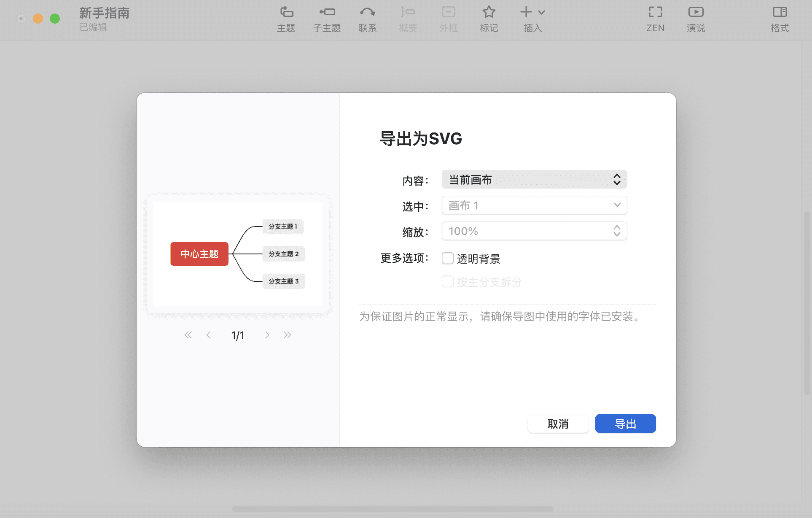Expand the 画布 1 selection dropdown
Image resolution: width=812 pixels, height=518 pixels.
tap(533, 205)
